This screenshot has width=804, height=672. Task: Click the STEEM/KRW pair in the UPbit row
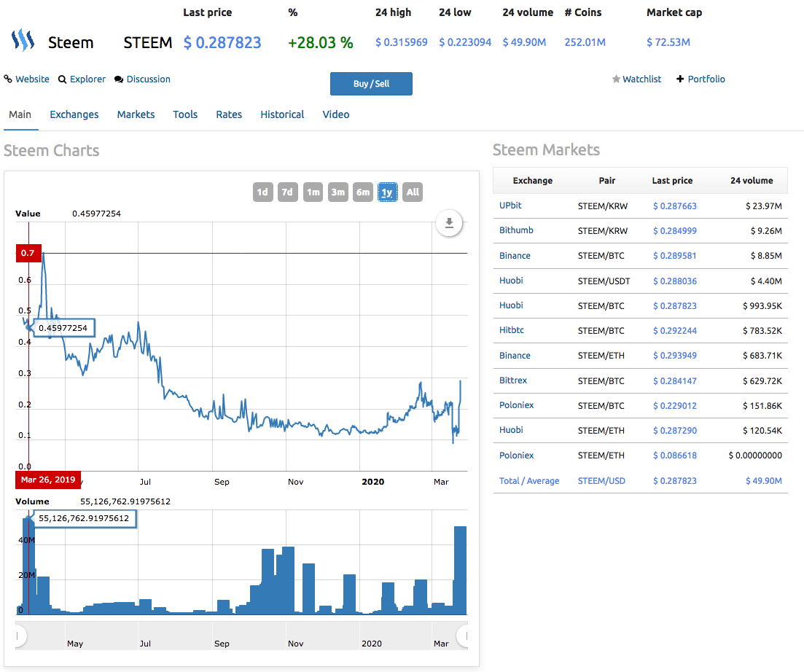click(603, 206)
